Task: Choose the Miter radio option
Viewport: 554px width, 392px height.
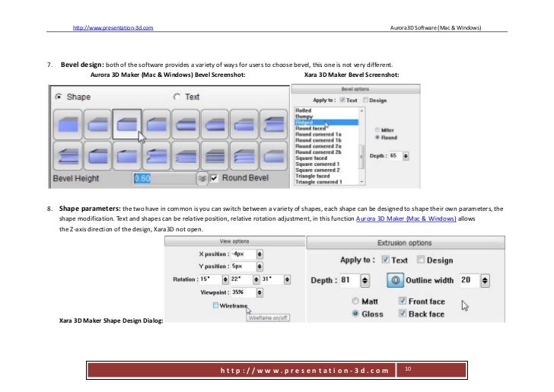Action: pos(377,130)
